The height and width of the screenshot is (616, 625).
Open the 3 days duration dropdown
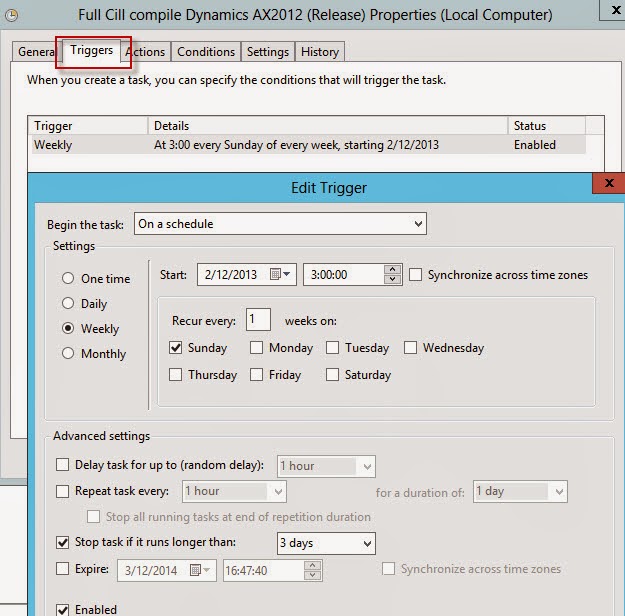point(326,543)
